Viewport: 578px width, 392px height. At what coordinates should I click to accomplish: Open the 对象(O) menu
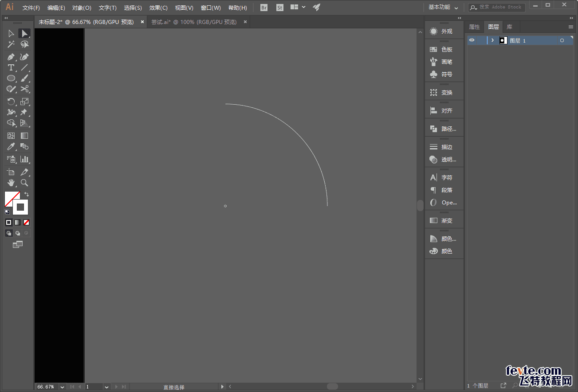click(82, 8)
